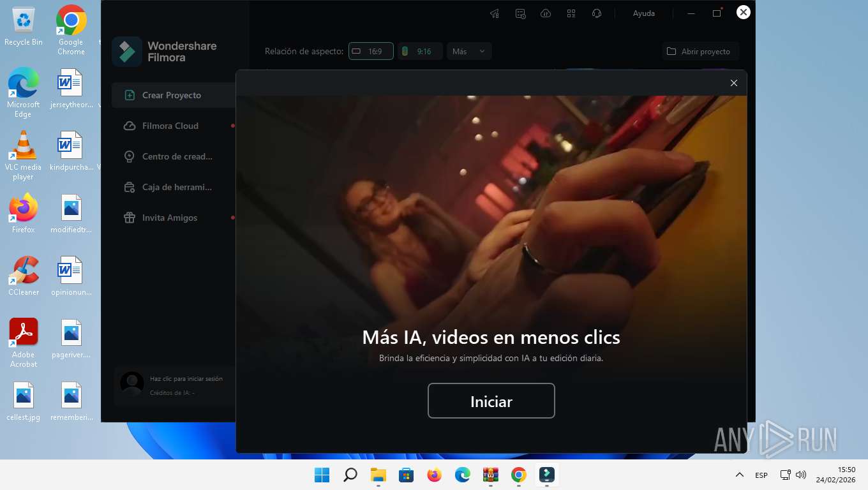Open CCleaner desktop shortcut
The width and height of the screenshot is (868, 490).
24,276
